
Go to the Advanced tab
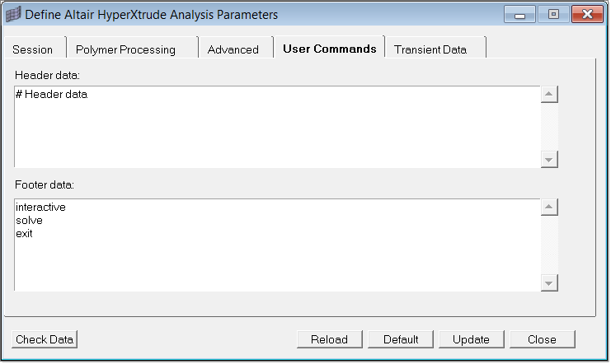pyautogui.click(x=233, y=49)
